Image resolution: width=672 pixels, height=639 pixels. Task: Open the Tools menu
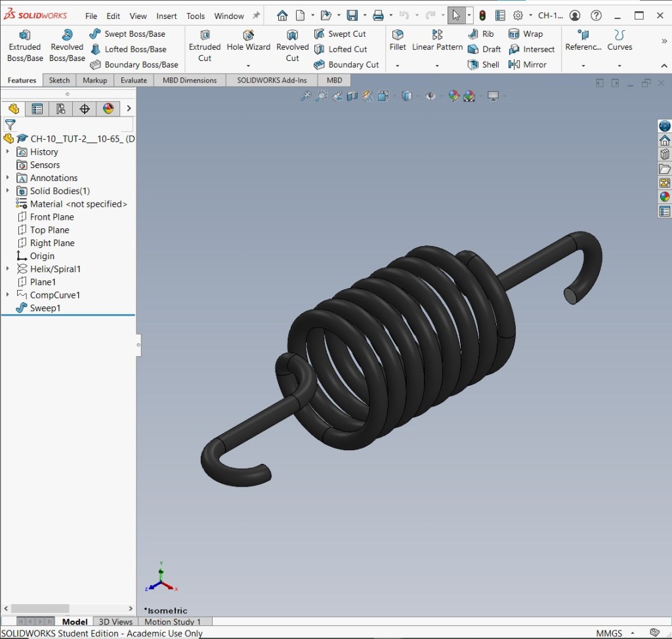click(x=196, y=16)
